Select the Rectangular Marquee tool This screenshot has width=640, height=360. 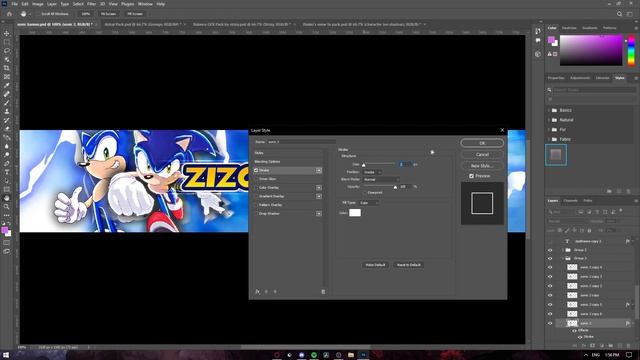[7, 42]
